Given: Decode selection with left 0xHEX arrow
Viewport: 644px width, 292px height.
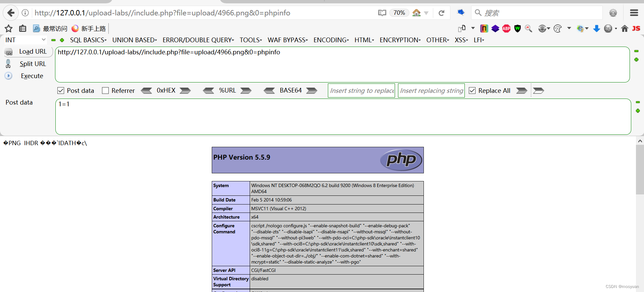Looking at the screenshot, I should pos(146,91).
